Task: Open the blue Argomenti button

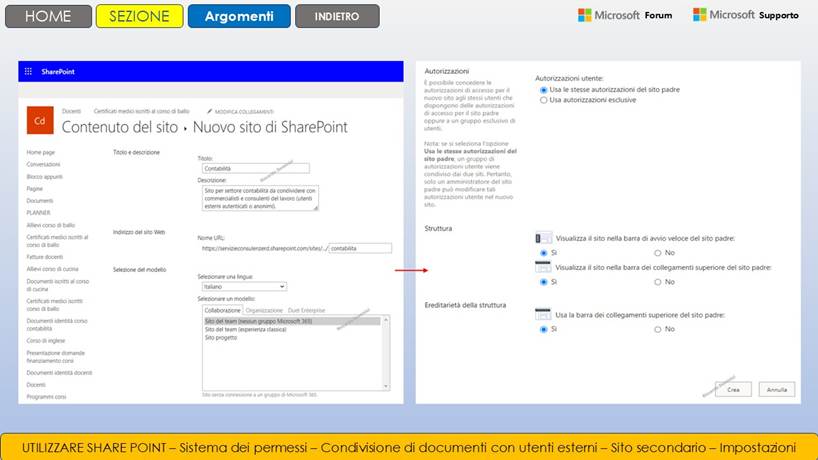Action: pyautogui.click(x=239, y=16)
